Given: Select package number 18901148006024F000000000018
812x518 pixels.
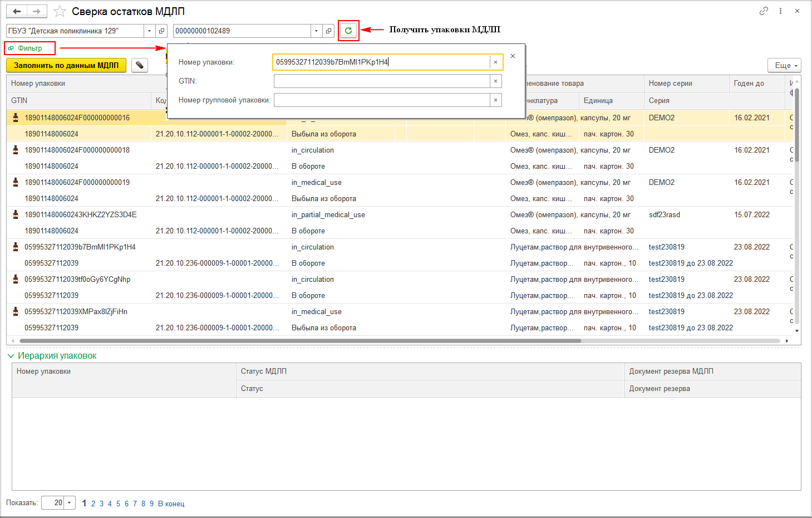Looking at the screenshot, I should (x=77, y=150).
